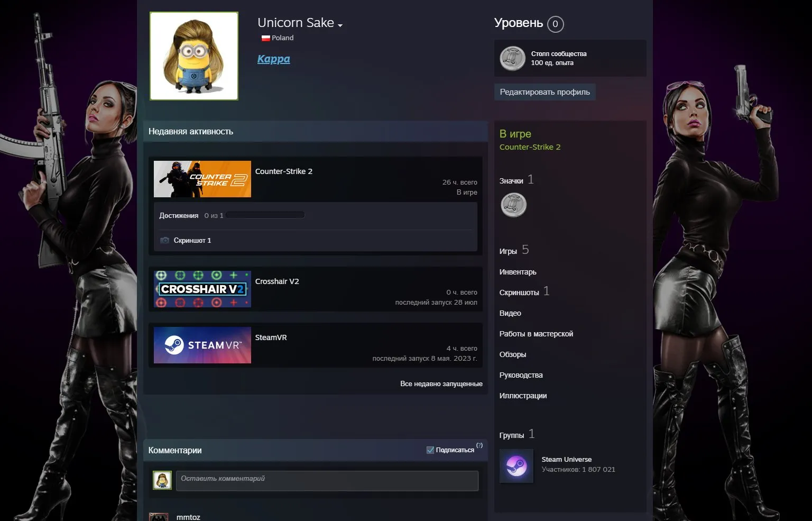Open the SteamVR title link
This screenshot has width=812, height=521.
(x=271, y=337)
